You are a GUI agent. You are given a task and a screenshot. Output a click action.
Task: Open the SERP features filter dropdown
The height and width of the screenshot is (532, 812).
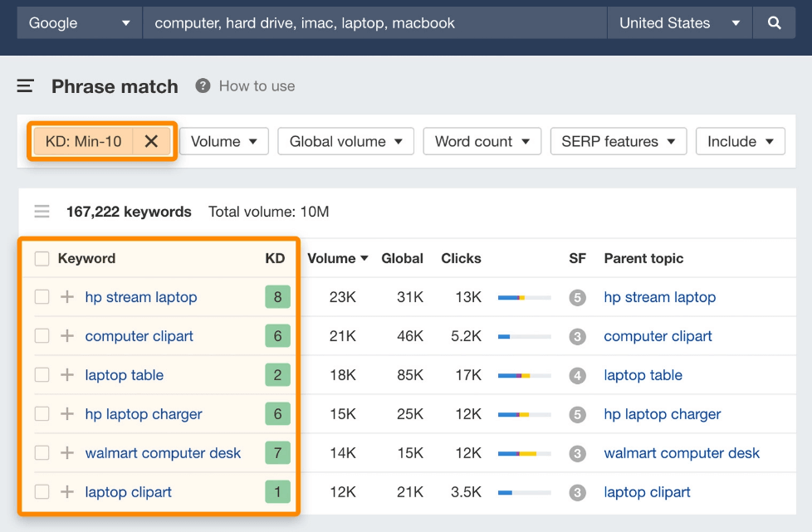(618, 141)
